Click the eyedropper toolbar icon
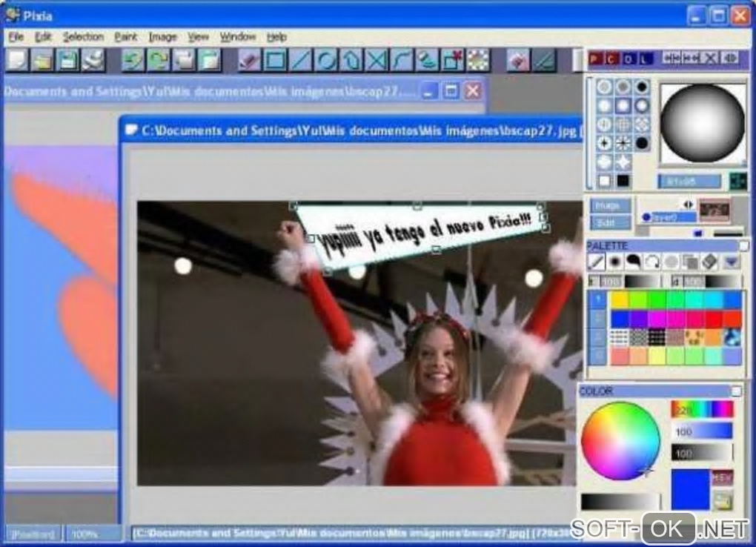Viewport: 756px width, 547px height. coord(544,60)
